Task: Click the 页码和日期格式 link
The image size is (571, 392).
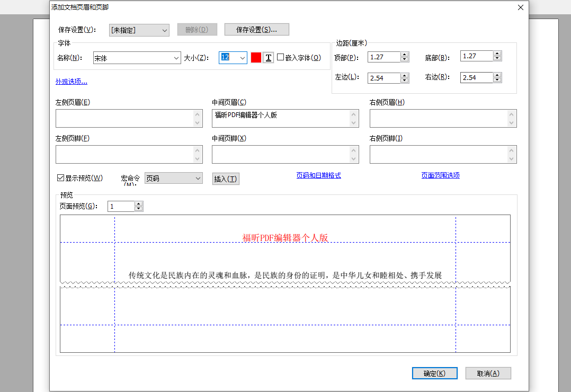Action: click(x=319, y=175)
